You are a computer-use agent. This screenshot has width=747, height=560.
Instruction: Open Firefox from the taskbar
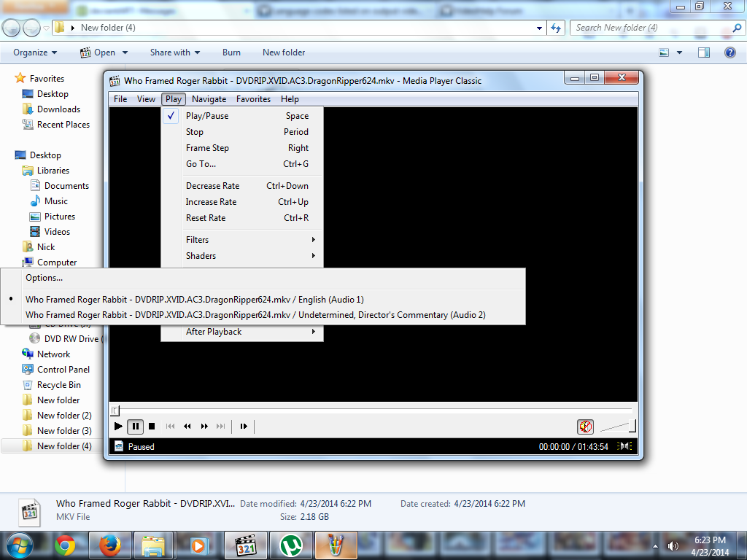coord(109,545)
